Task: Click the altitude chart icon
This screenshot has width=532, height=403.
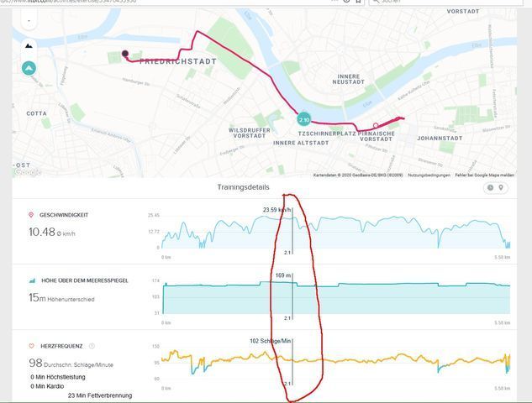Action: pyautogui.click(x=31, y=280)
